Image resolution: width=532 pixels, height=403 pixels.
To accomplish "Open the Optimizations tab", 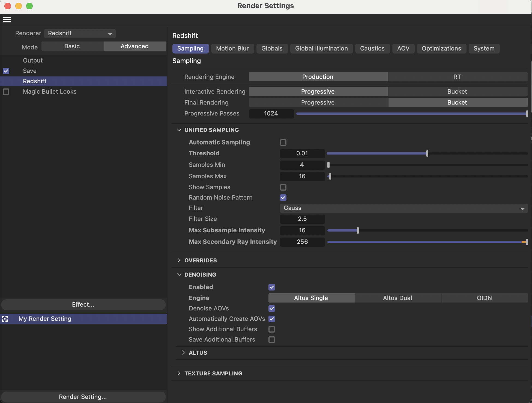I will click(x=441, y=49).
